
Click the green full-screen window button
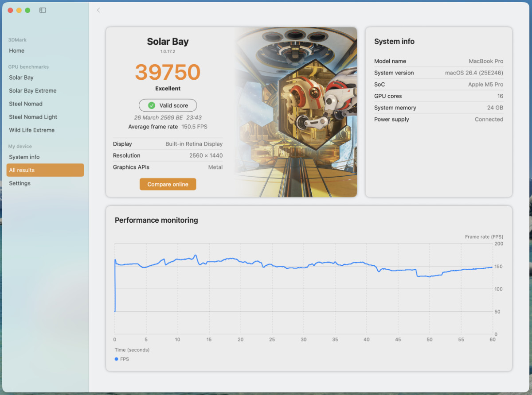(27, 10)
